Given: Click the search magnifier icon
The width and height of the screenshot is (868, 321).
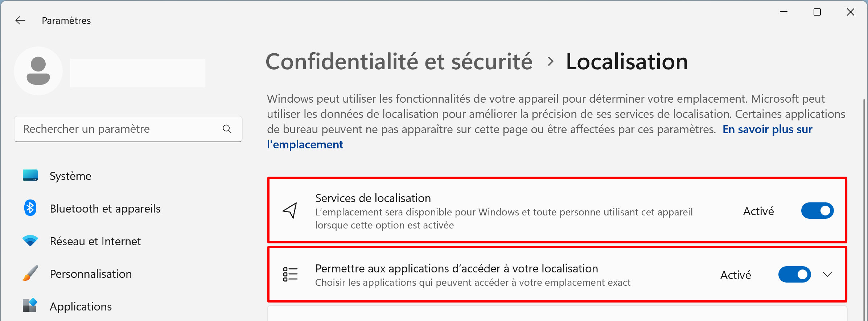Looking at the screenshot, I should coord(227,129).
